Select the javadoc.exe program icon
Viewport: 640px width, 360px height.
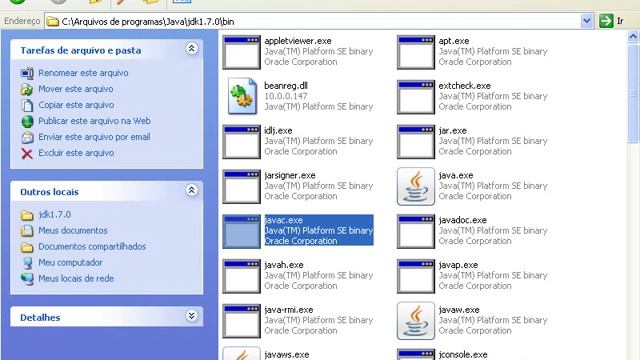coord(416,231)
